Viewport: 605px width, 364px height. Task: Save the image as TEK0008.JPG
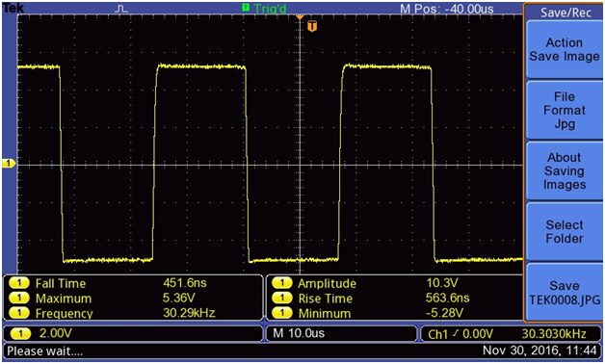[x=565, y=293]
